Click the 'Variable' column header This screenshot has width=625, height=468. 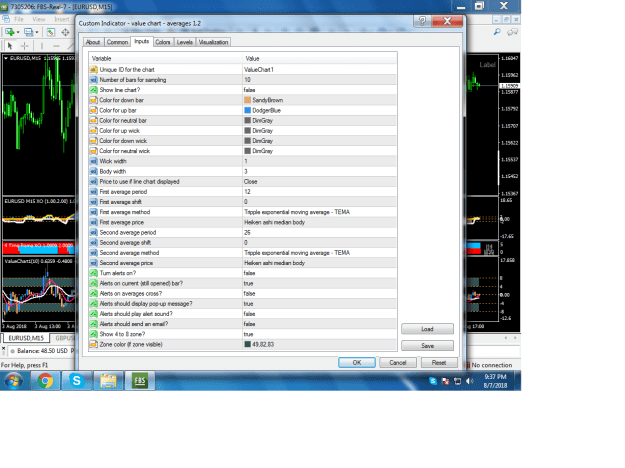pos(165,59)
